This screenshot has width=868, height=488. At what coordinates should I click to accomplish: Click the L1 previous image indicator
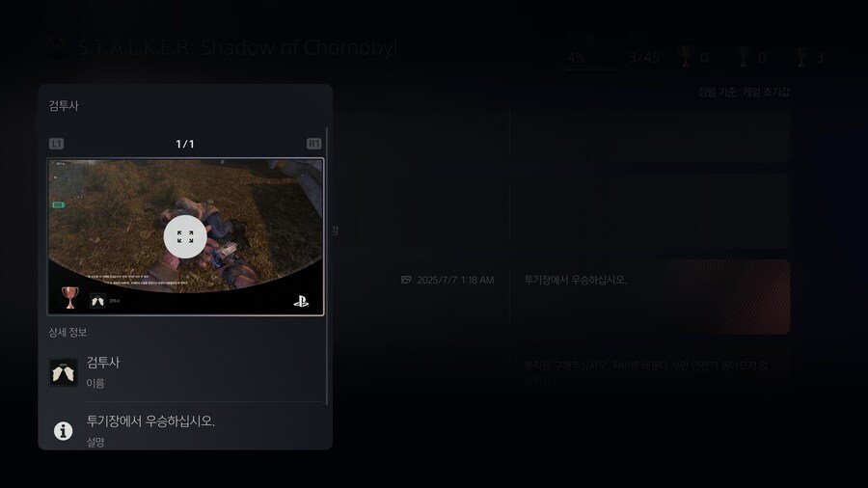[x=57, y=144]
